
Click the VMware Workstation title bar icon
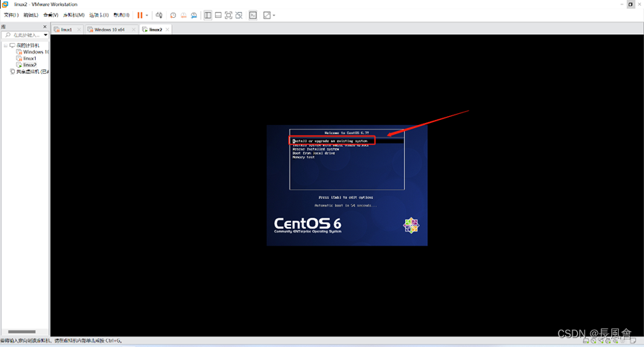5,4
